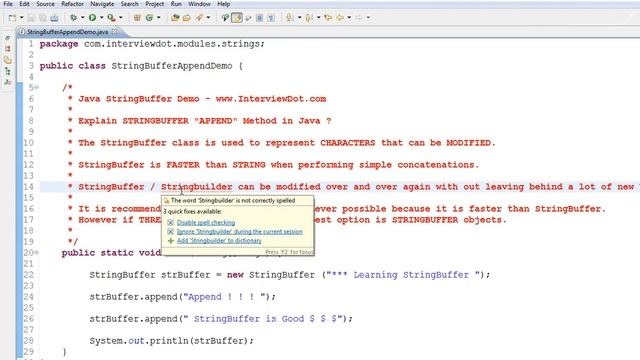This screenshot has width=640, height=360.
Task: Click the Print toolbar icon
Action: [54, 18]
